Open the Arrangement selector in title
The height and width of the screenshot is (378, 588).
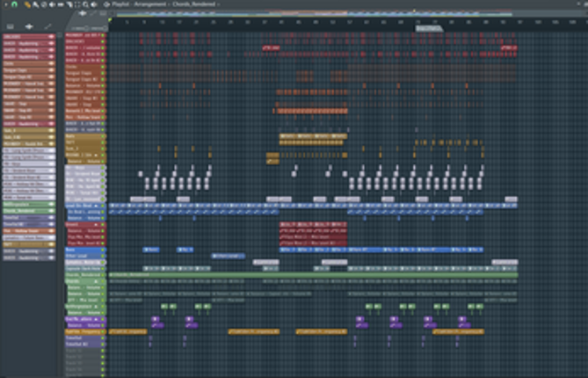coord(149,4)
